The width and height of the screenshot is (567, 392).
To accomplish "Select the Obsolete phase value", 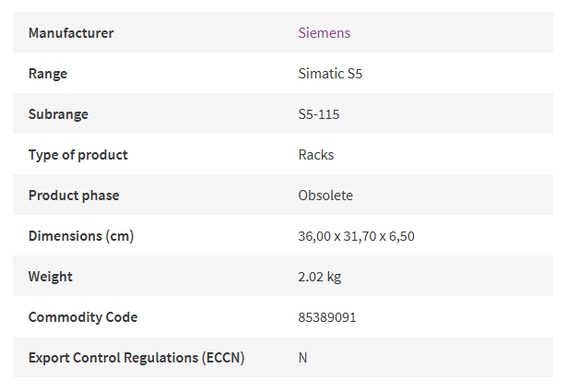I will [x=325, y=196].
